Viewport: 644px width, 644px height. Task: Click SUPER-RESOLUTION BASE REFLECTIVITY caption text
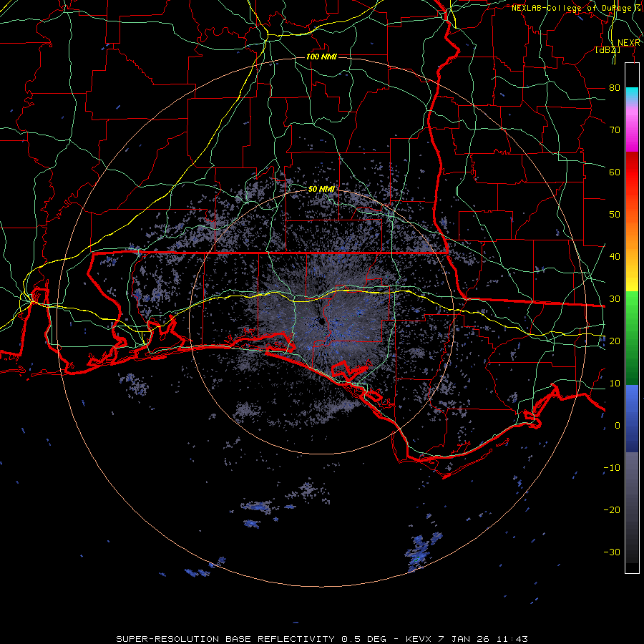coord(225,639)
